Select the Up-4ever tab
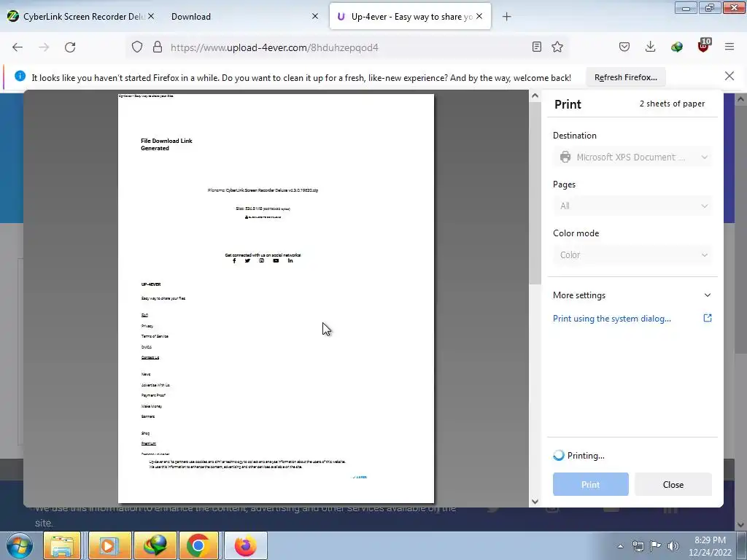This screenshot has width=747, height=560. 410,17
